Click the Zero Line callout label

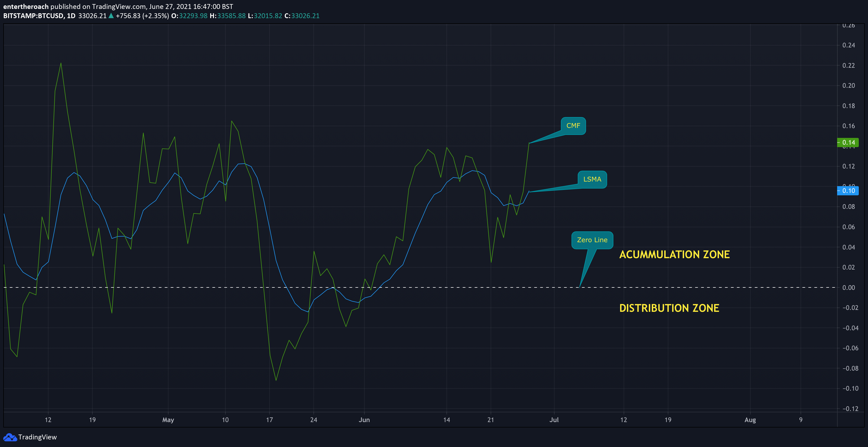pyautogui.click(x=592, y=240)
